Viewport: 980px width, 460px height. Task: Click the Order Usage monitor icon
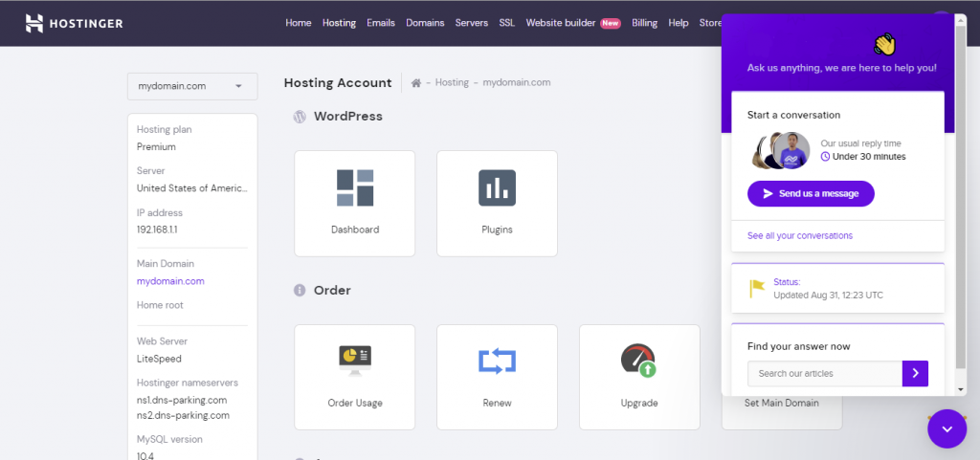click(x=355, y=361)
